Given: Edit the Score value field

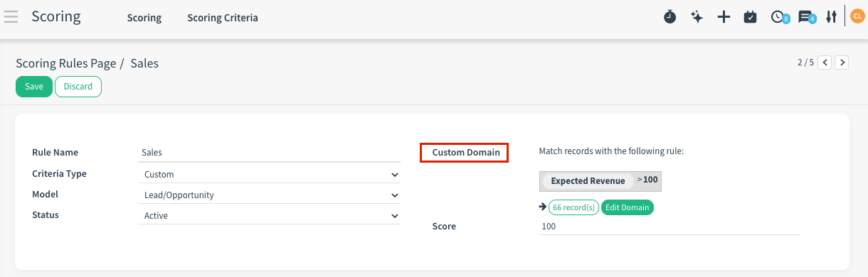Looking at the screenshot, I should (x=669, y=227).
